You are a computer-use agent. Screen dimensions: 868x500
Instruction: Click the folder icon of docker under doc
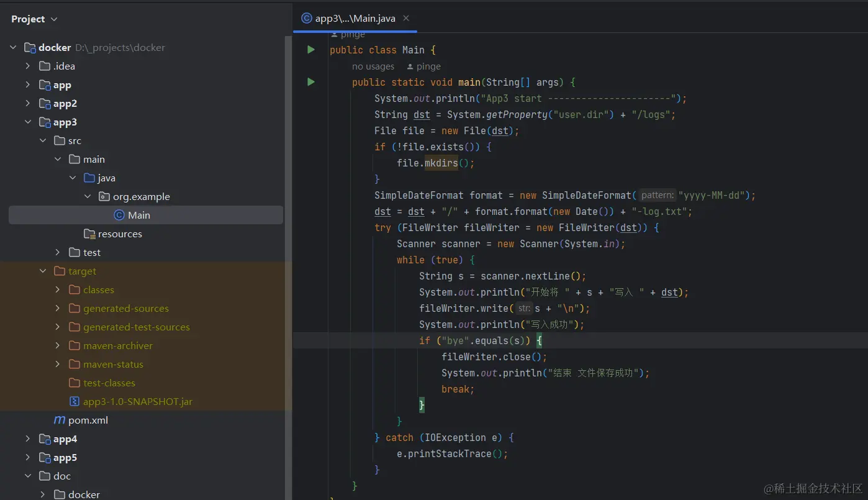coord(60,494)
